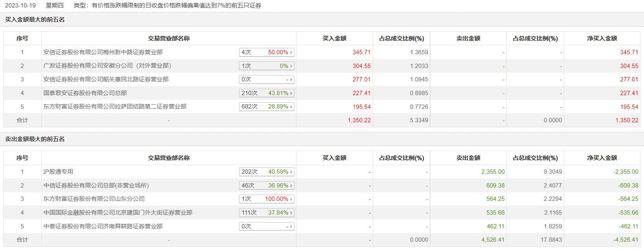
Task: Click the ratio value 9.3049
Action: pos(553,172)
